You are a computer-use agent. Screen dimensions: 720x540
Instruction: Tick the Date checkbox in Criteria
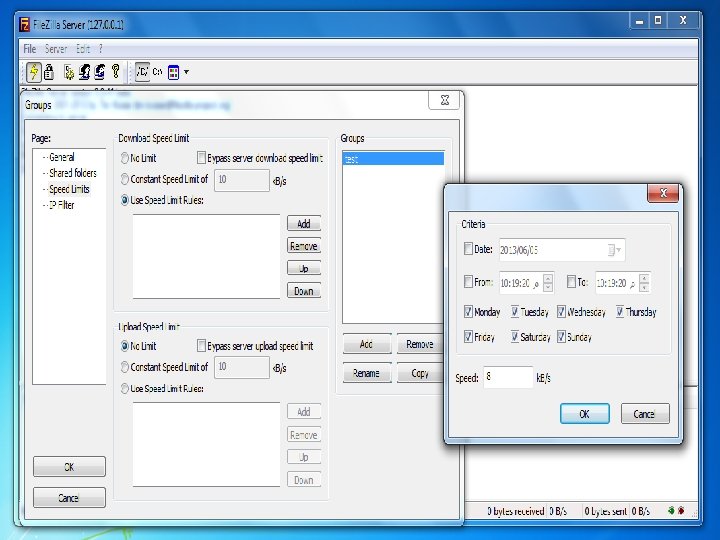coord(468,249)
